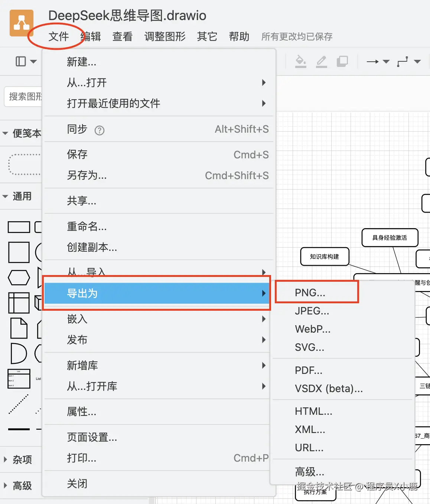The height and width of the screenshot is (504, 430).
Task: Expand the 高级 section
Action: pos(18,486)
